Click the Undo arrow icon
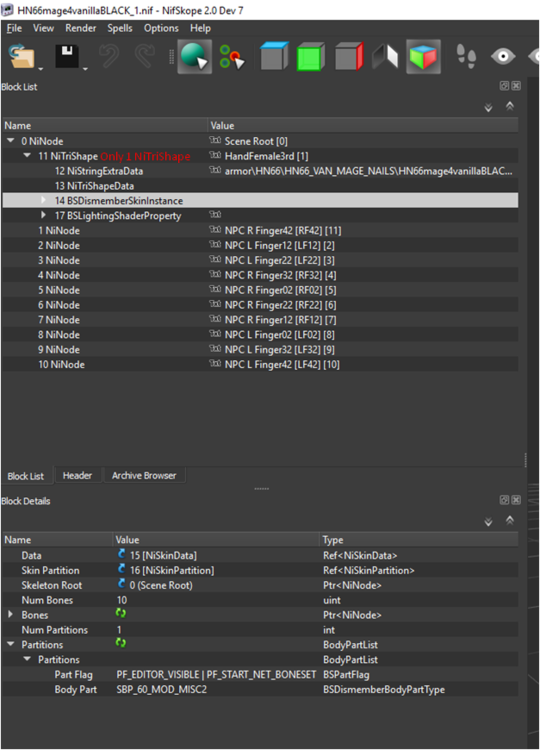540x750 pixels. (x=109, y=56)
